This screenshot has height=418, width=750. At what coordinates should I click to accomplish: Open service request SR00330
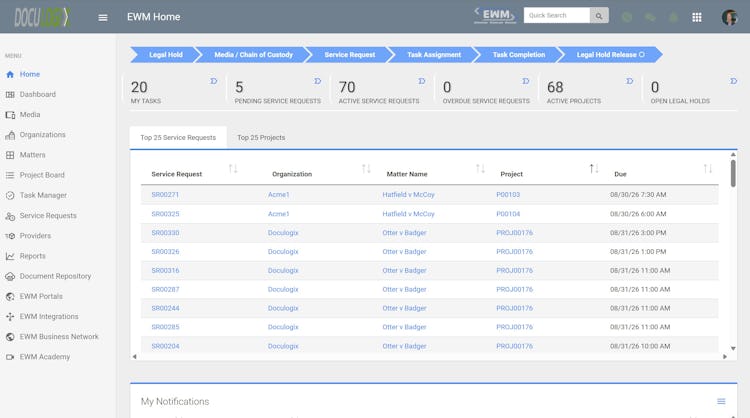pos(165,233)
